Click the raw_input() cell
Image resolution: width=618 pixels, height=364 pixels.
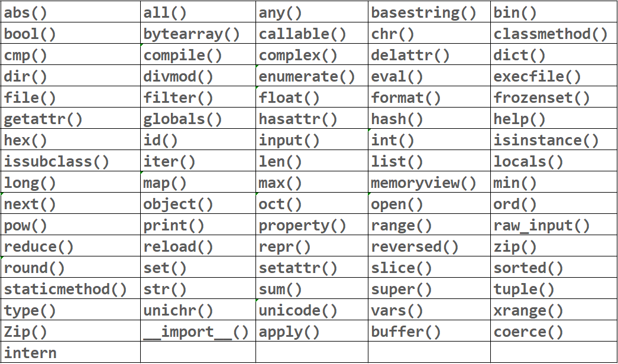[x=542, y=225]
